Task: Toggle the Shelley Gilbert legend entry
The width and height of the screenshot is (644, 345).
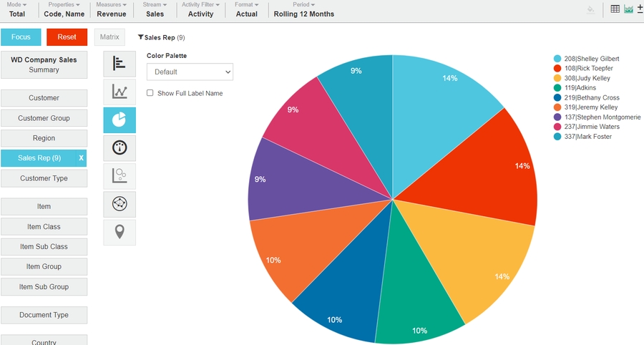Action: 591,59
